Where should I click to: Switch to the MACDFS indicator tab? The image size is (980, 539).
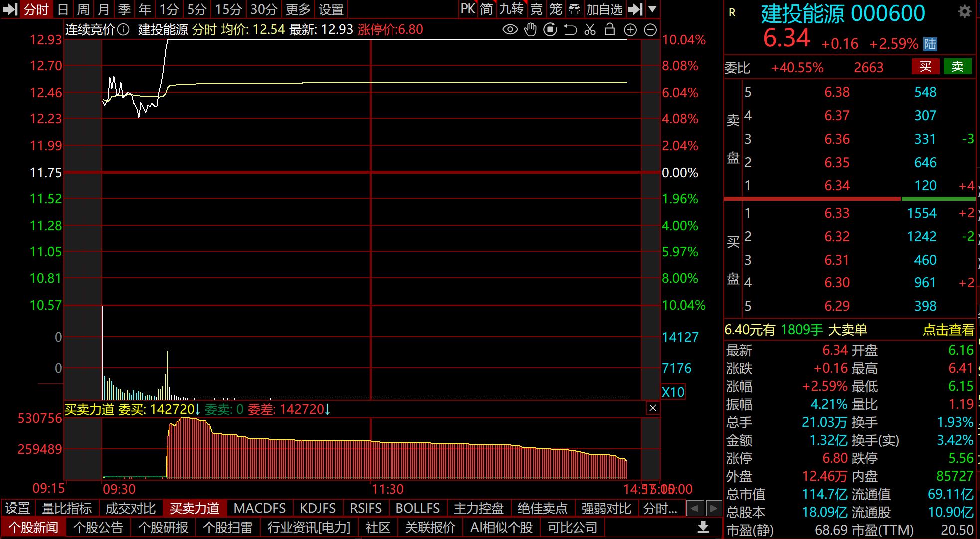click(x=259, y=508)
